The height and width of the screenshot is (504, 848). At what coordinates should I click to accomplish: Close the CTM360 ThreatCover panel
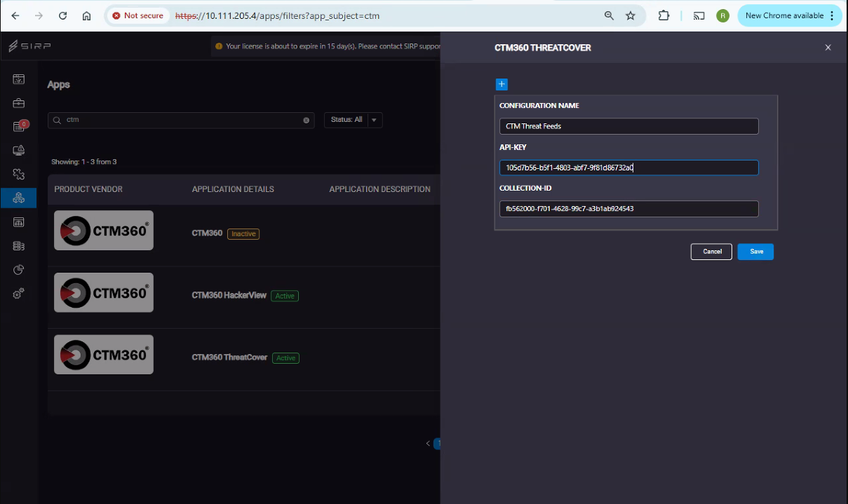828,48
